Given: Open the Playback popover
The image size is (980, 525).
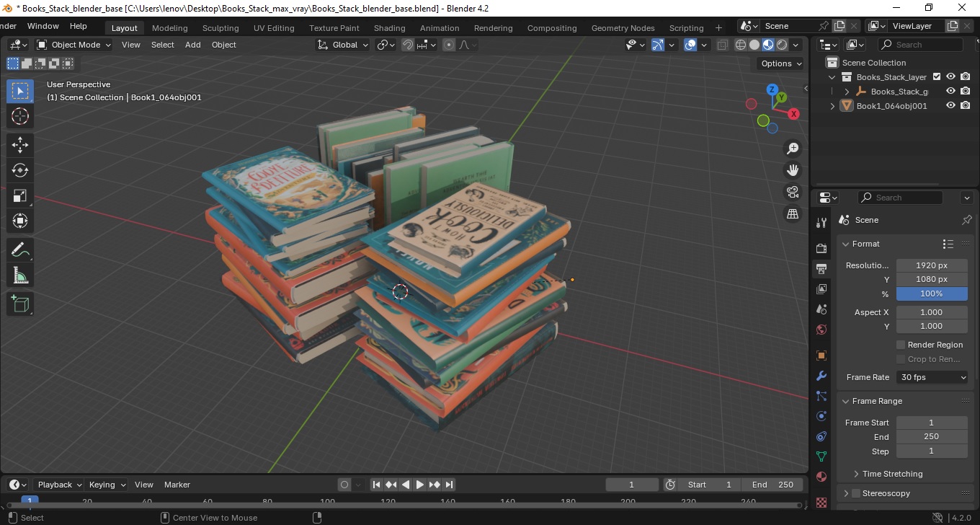Looking at the screenshot, I should tap(59, 485).
